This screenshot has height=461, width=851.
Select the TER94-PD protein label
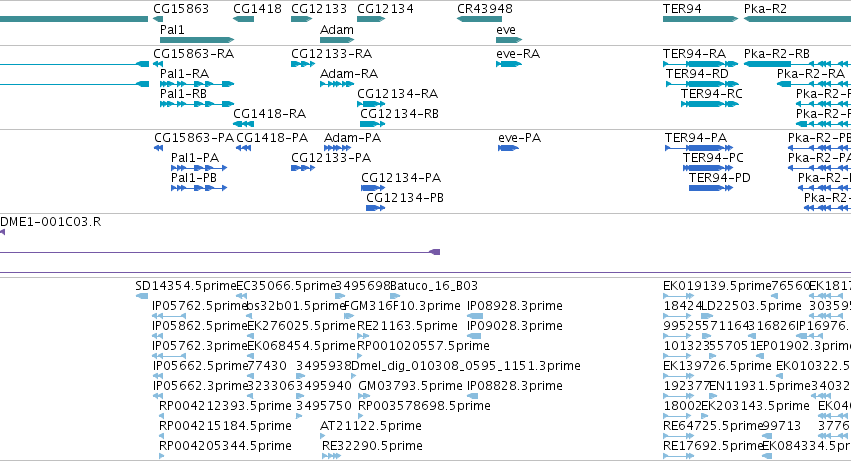click(x=720, y=178)
